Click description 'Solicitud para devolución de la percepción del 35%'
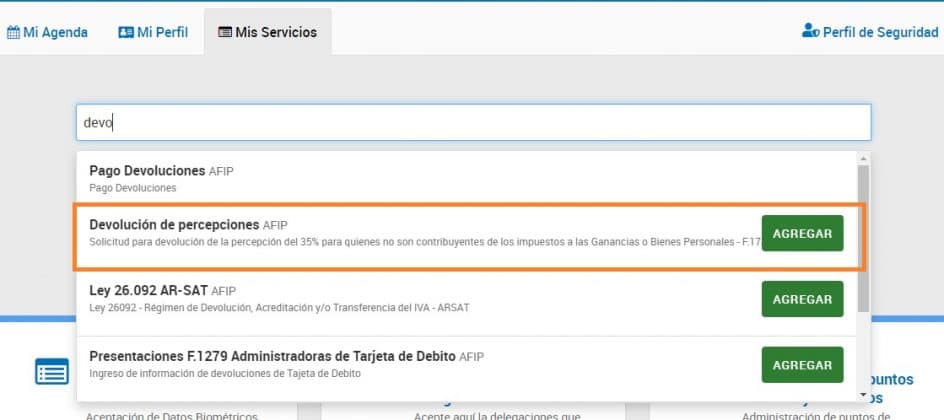 [x=424, y=243]
